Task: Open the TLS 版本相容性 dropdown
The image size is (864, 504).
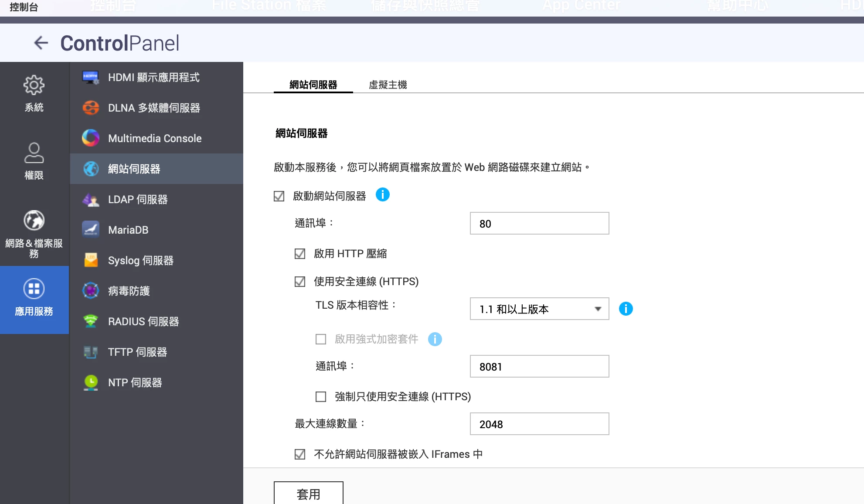Action: click(539, 309)
